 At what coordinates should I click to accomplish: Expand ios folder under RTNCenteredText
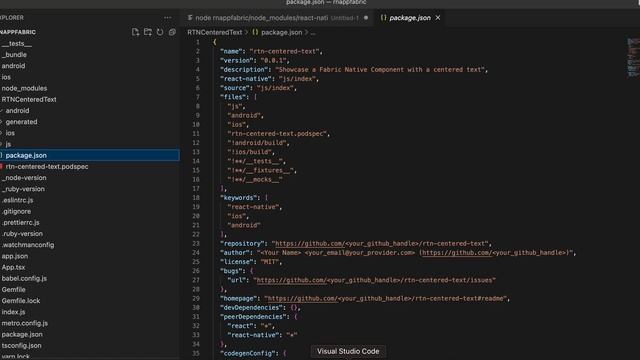click(10, 133)
